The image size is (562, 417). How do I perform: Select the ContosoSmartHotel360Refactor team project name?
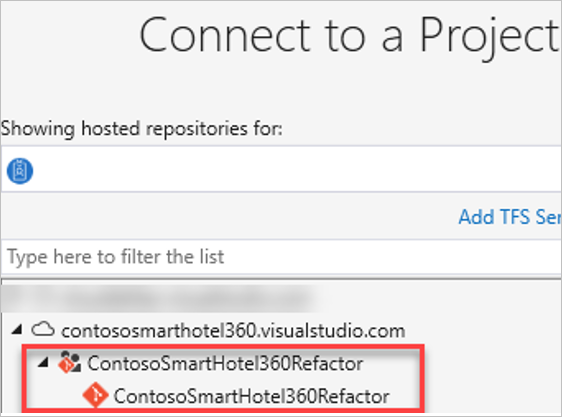[x=225, y=363]
